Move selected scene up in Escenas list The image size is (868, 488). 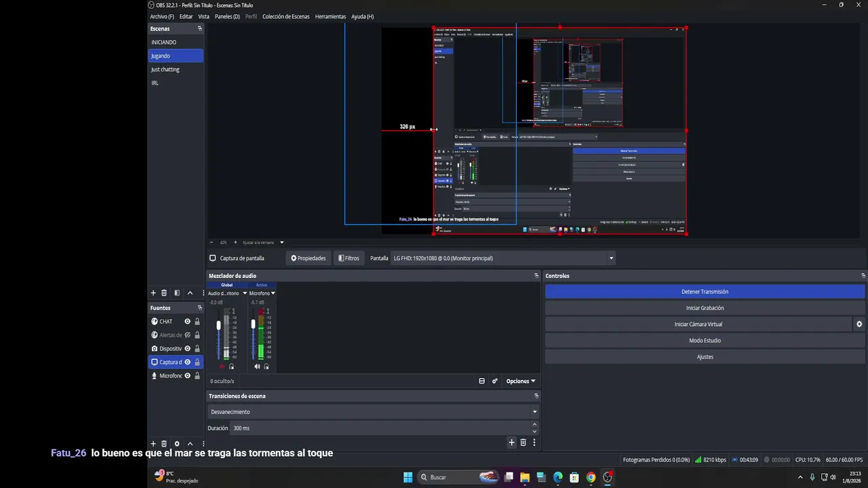tap(190, 293)
